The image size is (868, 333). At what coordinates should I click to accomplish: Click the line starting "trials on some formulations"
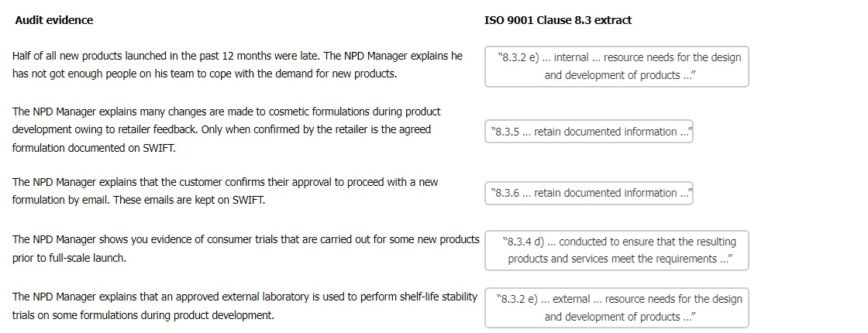(143, 315)
